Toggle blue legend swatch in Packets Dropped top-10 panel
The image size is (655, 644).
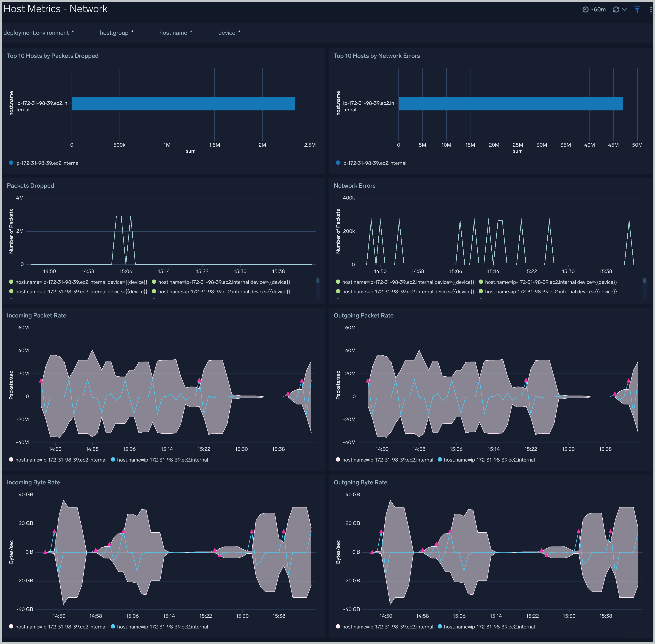(x=11, y=163)
